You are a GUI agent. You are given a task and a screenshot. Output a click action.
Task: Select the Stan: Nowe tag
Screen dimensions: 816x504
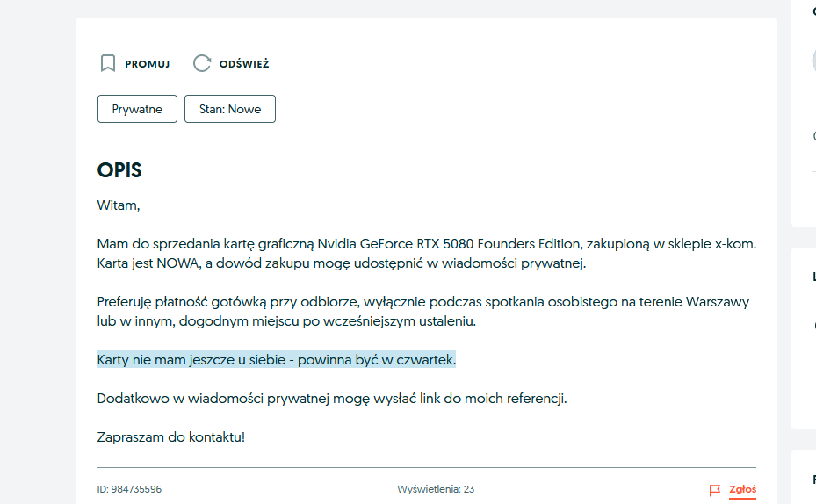230,110
